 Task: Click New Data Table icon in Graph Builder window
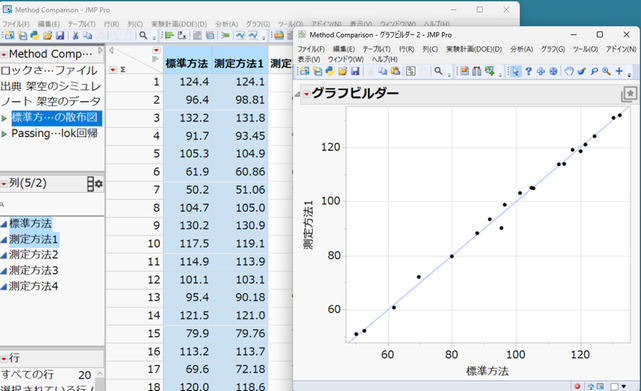click(305, 71)
